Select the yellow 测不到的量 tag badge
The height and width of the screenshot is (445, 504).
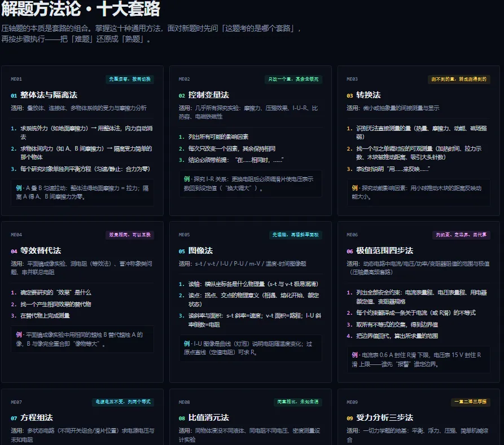tap(459, 79)
